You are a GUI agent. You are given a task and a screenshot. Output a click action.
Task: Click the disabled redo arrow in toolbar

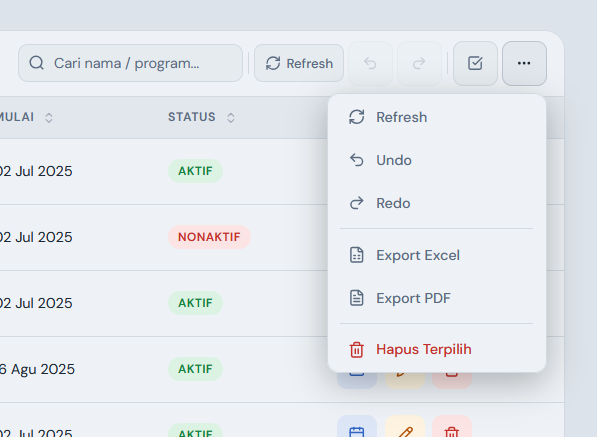419,63
